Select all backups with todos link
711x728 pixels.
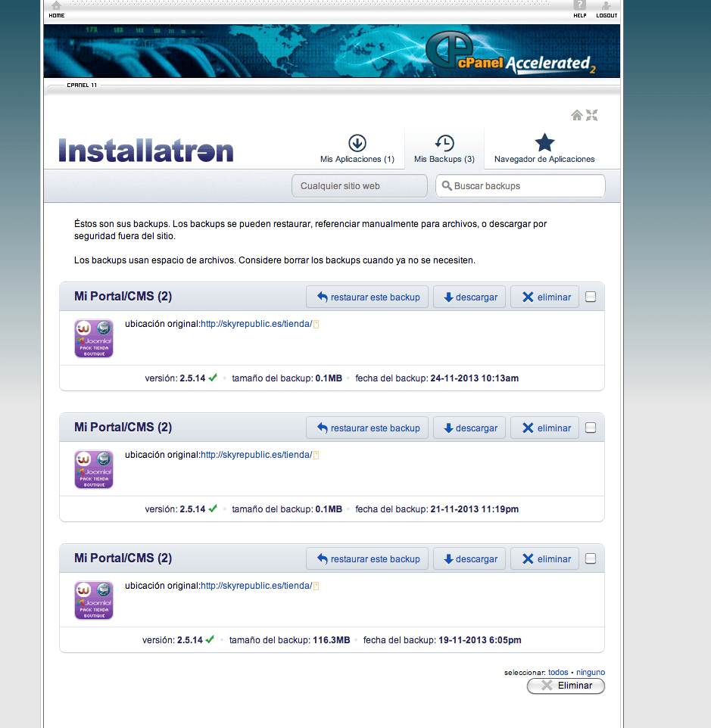tap(558, 672)
